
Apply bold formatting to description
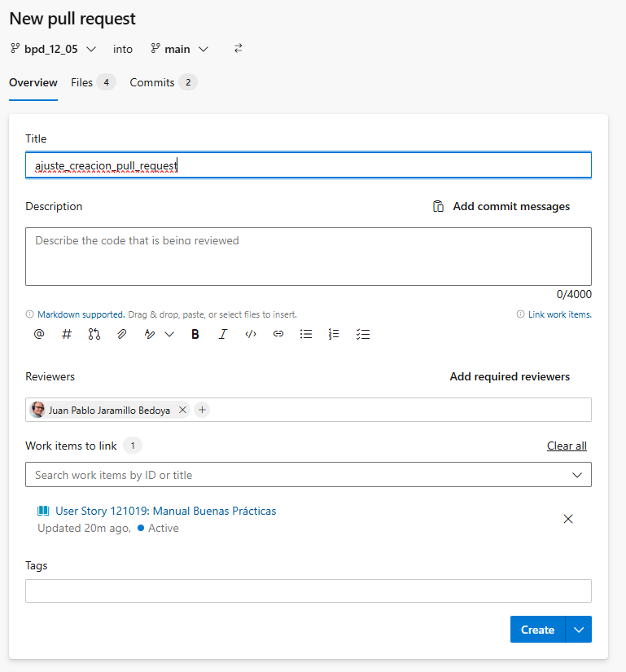195,334
